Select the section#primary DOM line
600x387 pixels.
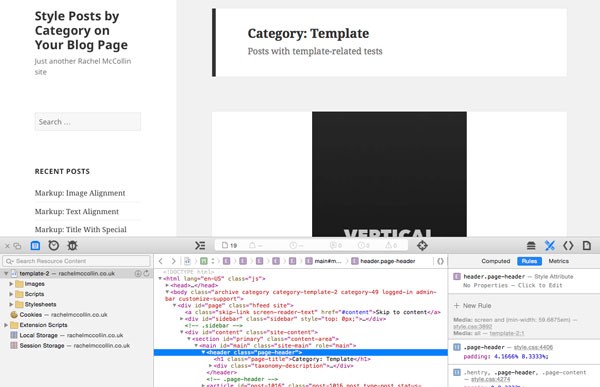(265, 339)
